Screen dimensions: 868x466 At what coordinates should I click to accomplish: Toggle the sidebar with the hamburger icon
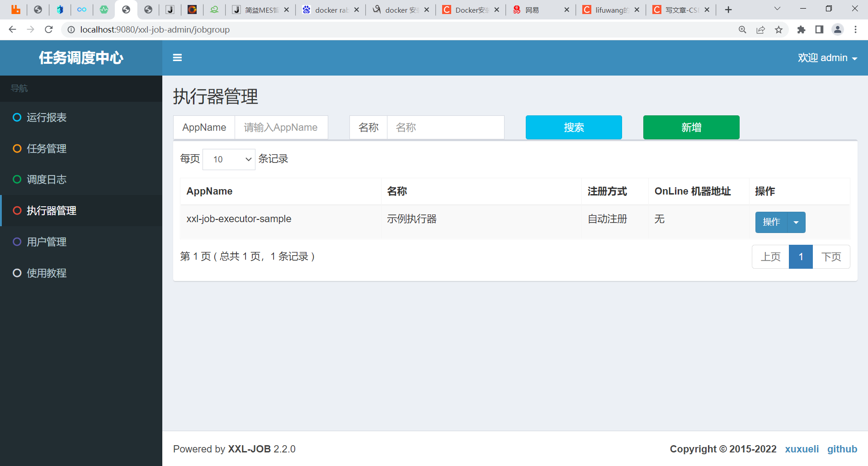(x=177, y=58)
